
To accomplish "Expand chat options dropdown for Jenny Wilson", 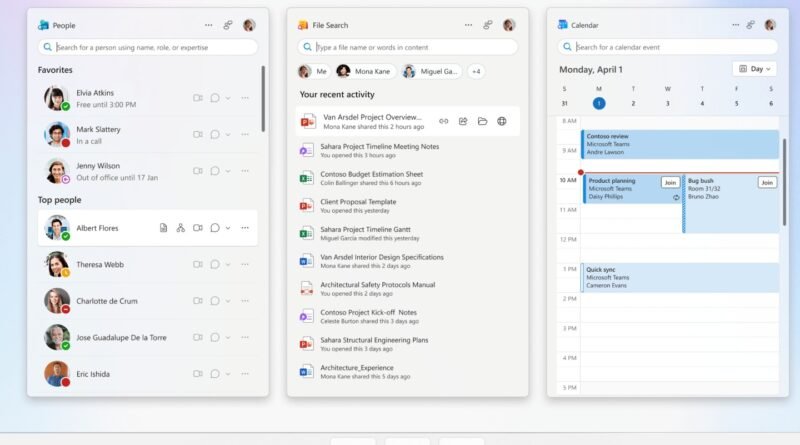I will [228, 171].
